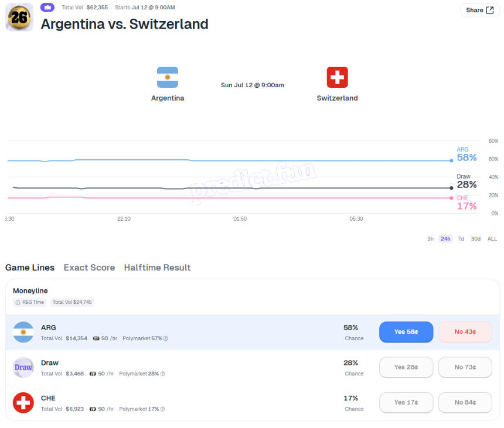Click help icon beside Polymarket 17%
Screen dimensions: 504x428
point(163,409)
